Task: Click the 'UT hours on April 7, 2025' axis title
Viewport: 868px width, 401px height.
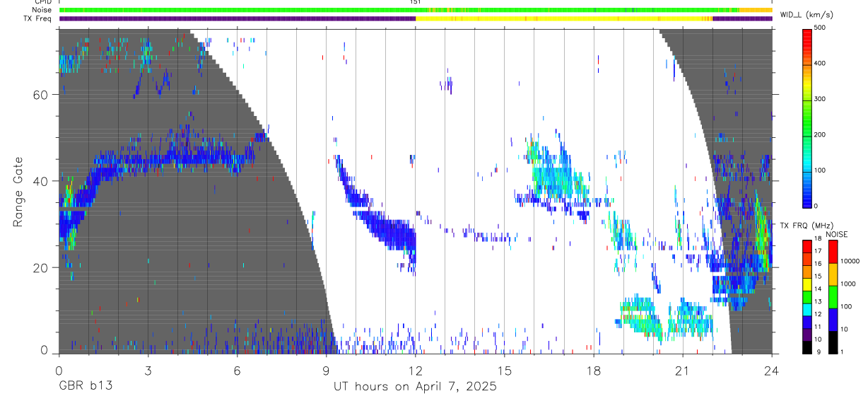Action: point(415,387)
